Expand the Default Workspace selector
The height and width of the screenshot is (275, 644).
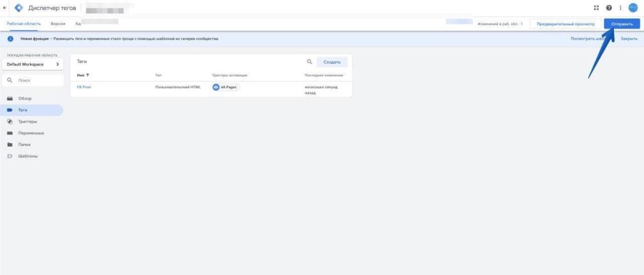(35, 64)
